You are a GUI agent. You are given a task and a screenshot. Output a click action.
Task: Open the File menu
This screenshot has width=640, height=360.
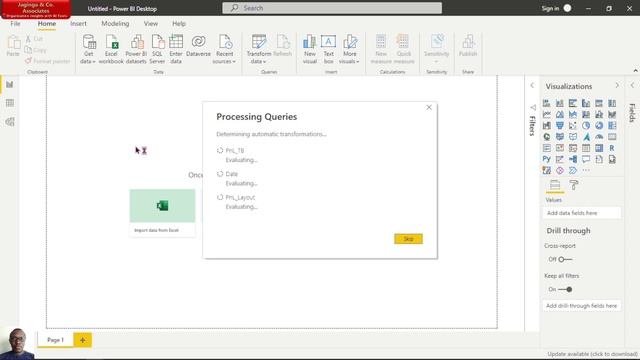tap(15, 24)
